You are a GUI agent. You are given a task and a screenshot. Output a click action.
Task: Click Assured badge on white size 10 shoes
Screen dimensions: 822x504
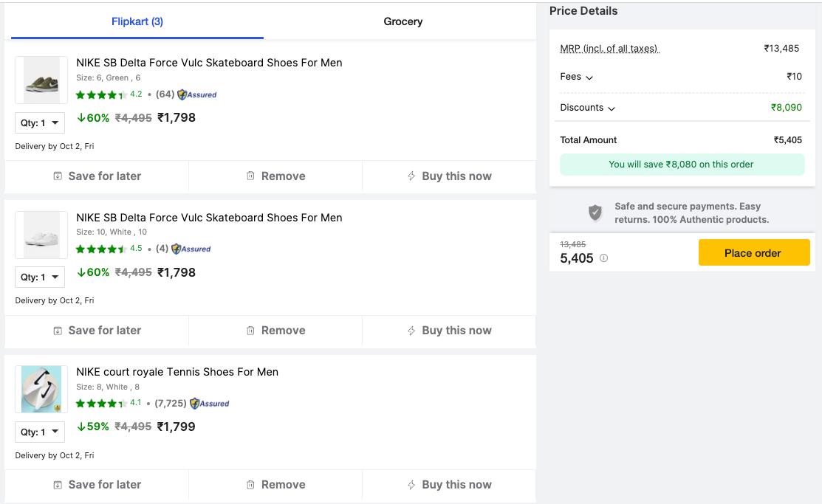tap(191, 249)
